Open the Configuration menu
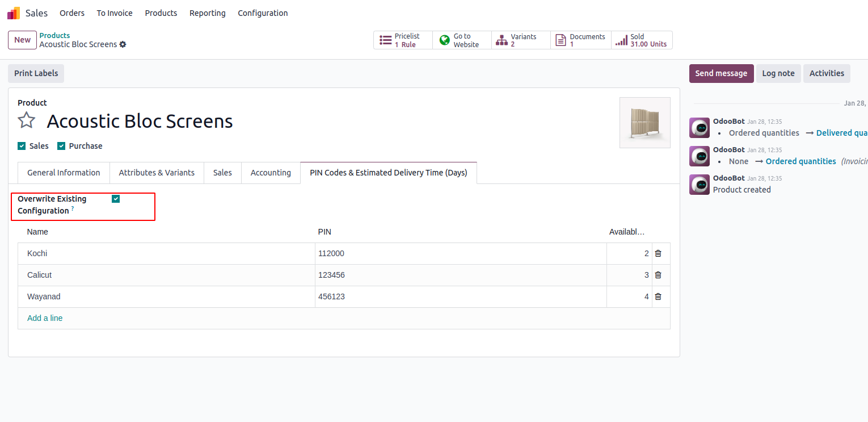 click(263, 13)
